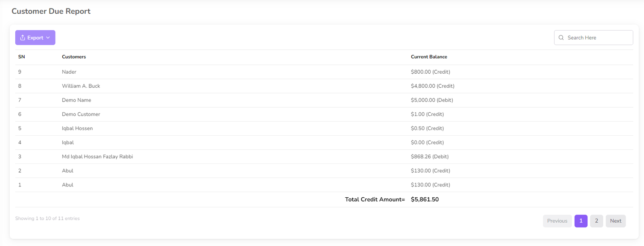Click the Export upload icon
This screenshot has width=644, height=246.
pos(23,37)
